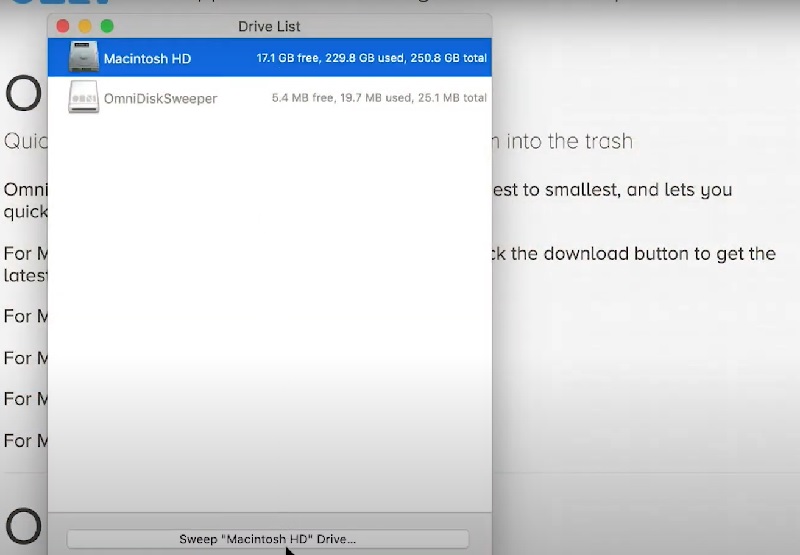Viewport: 800px width, 555px height.
Task: Zoom the Drive List window with green button
Action: (x=107, y=26)
